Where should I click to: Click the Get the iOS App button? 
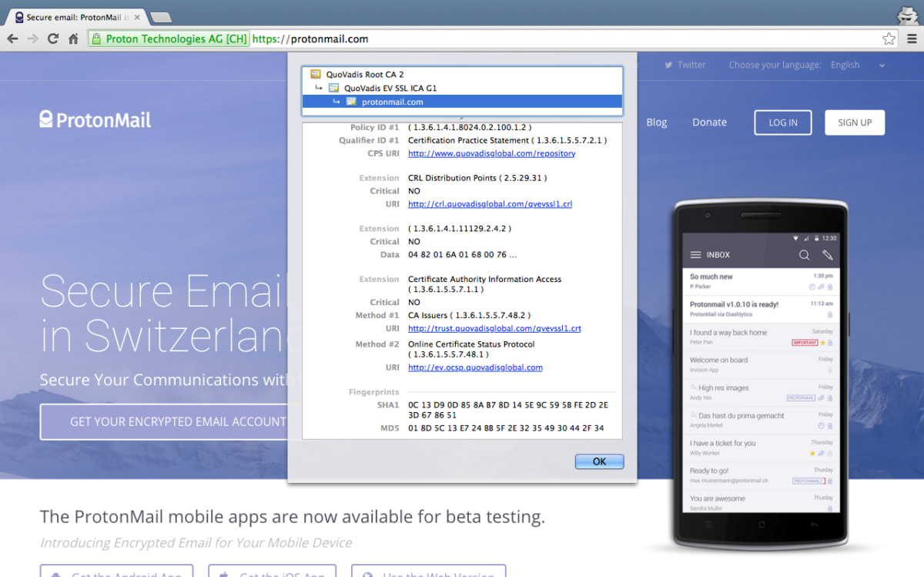272,571
